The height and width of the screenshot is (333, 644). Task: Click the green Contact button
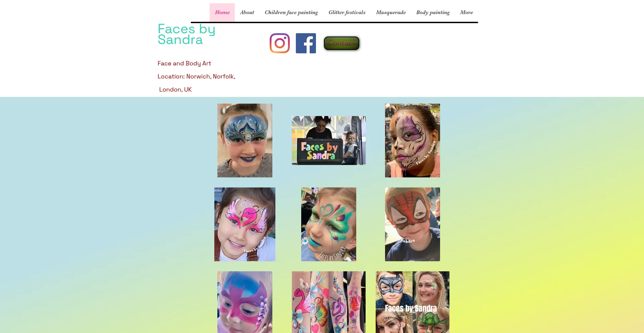pos(341,43)
